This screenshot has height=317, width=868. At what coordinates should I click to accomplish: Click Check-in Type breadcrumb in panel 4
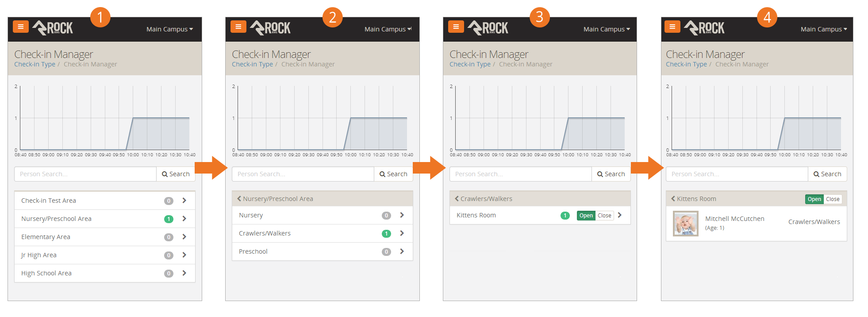tap(686, 64)
